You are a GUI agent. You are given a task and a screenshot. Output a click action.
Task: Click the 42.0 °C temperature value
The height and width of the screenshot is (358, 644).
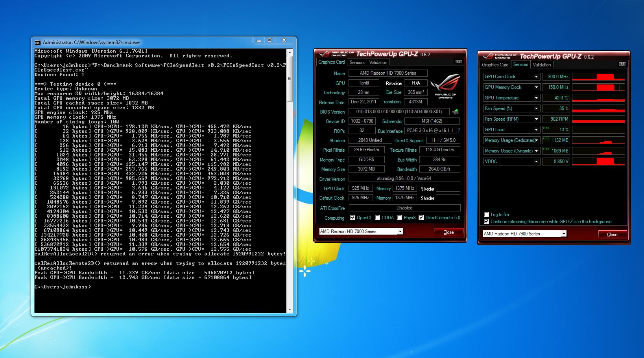(556, 98)
